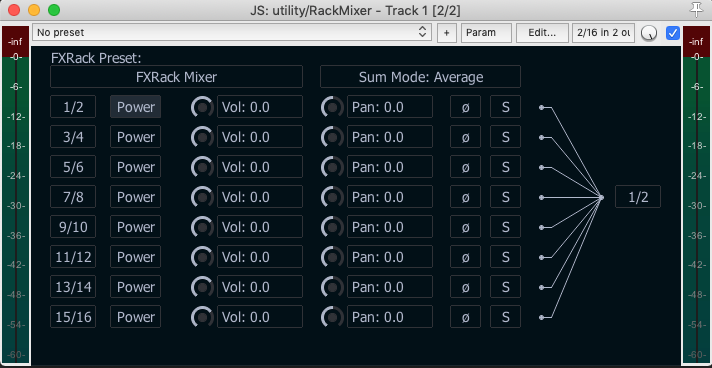712x368 pixels.
Task: Select the 1/2 input channel label
Action: pyautogui.click(x=73, y=107)
